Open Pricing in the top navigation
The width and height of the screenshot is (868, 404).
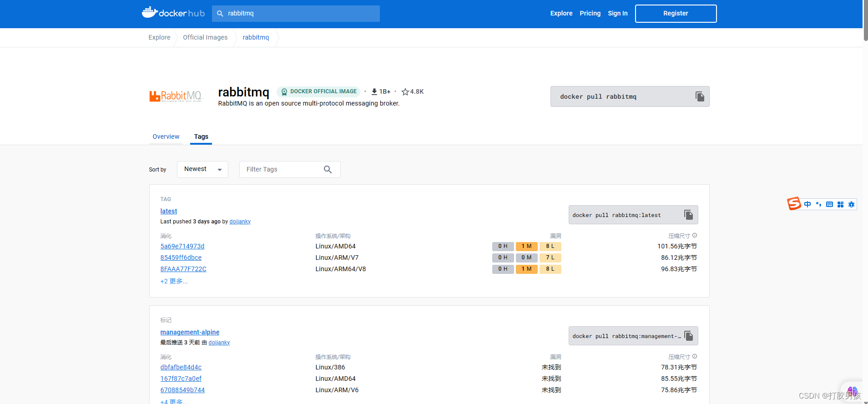pos(590,13)
